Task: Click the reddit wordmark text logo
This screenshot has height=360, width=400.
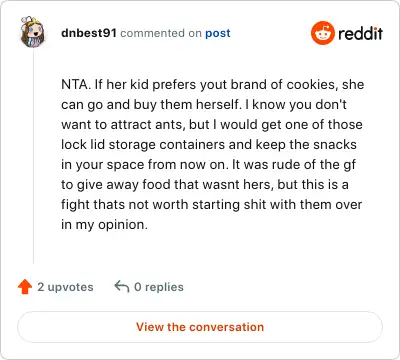Action: click(360, 33)
